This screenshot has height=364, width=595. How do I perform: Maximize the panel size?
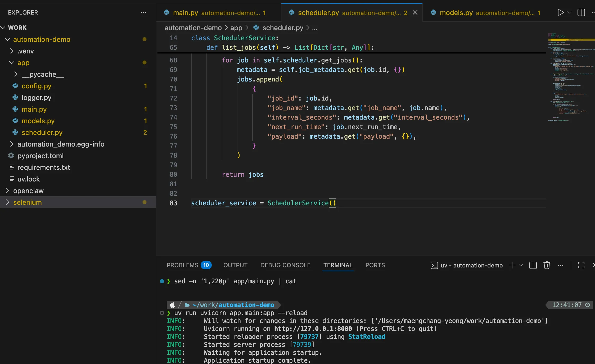(581, 265)
